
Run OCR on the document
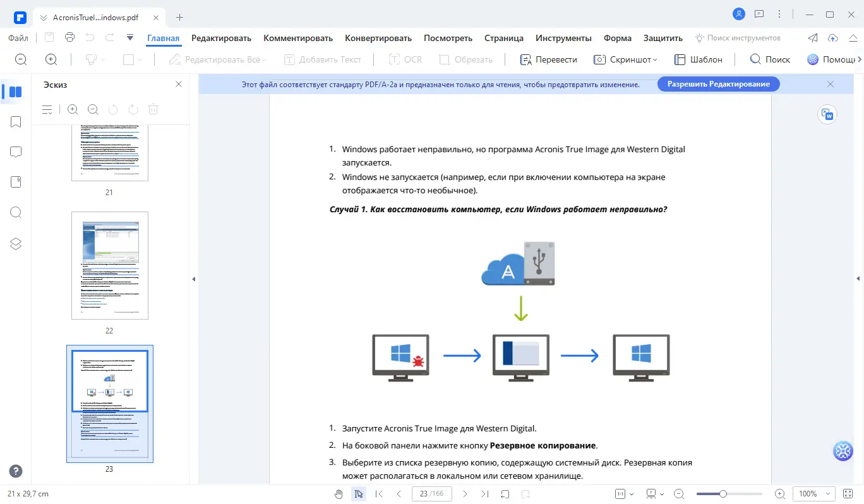(x=405, y=59)
